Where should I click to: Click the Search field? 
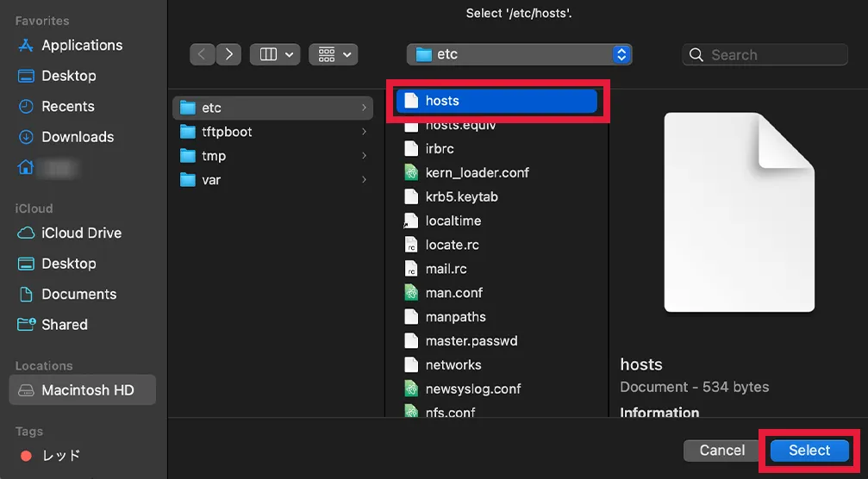pyautogui.click(x=765, y=55)
